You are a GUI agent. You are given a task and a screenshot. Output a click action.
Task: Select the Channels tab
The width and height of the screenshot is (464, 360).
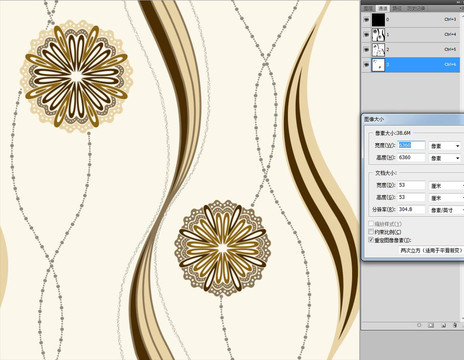click(x=382, y=8)
